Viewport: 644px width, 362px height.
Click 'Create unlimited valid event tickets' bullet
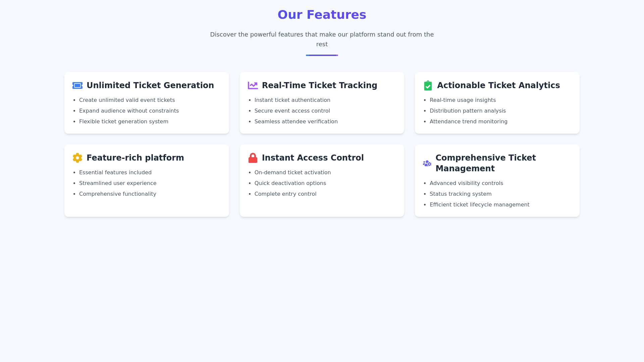[x=127, y=100]
